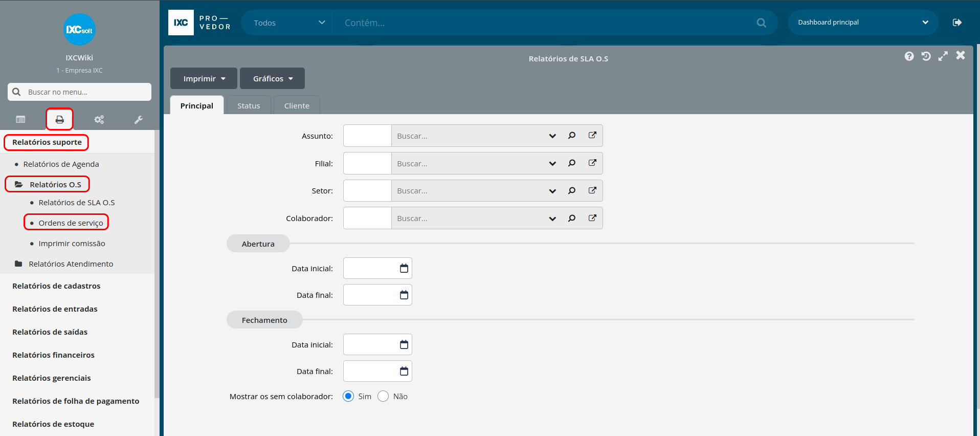The width and height of the screenshot is (980, 436).
Task: Open Relatórios de entradas menu section
Action: point(55,309)
